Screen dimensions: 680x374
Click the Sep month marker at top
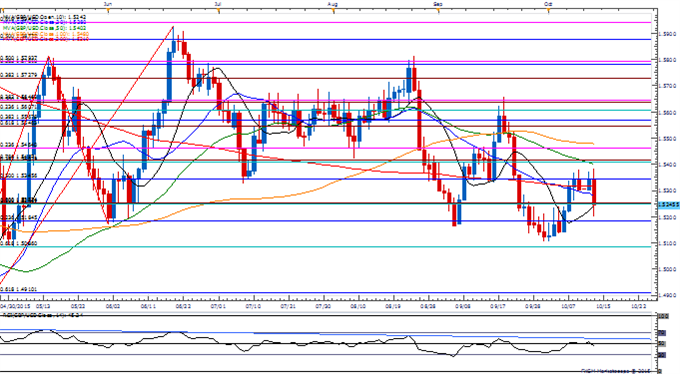coord(438,4)
